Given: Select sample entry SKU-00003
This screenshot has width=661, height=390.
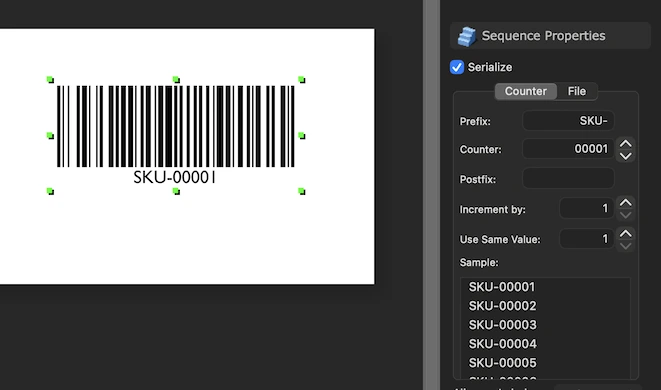Looking at the screenshot, I should click(x=502, y=325).
